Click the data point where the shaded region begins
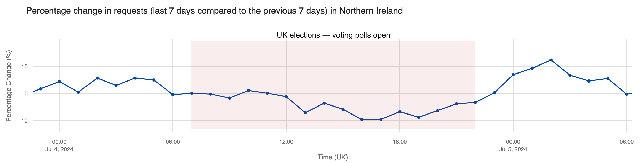The height and width of the screenshot is (163, 644). 192,93
